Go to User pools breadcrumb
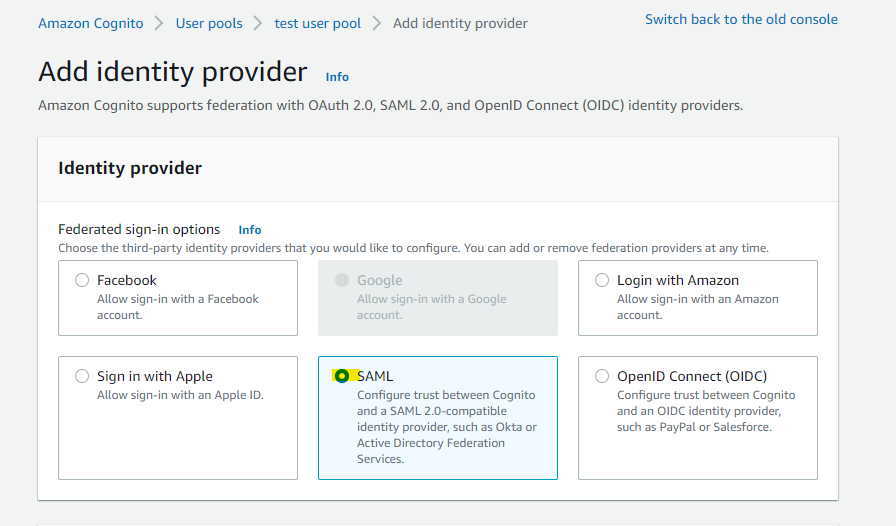896x526 pixels. click(209, 23)
